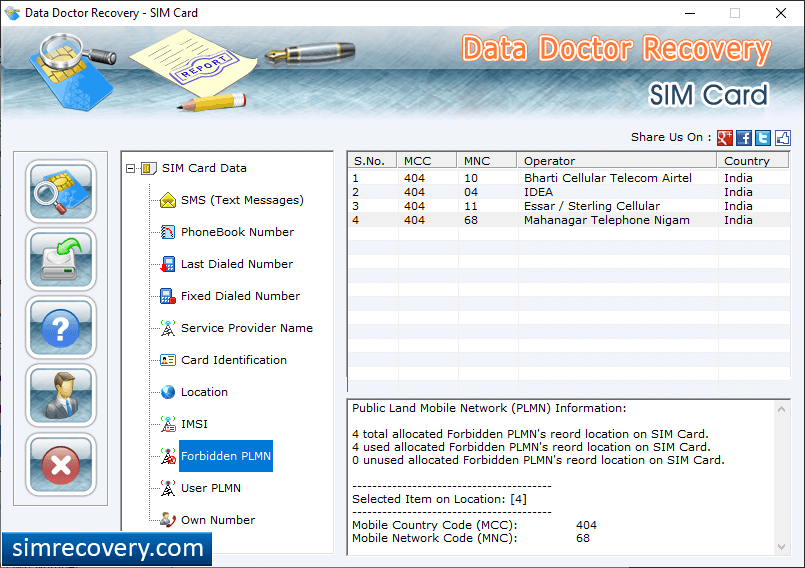Click the About Us businessman icon
Viewport: 805px width, 568px height.
coord(61,395)
